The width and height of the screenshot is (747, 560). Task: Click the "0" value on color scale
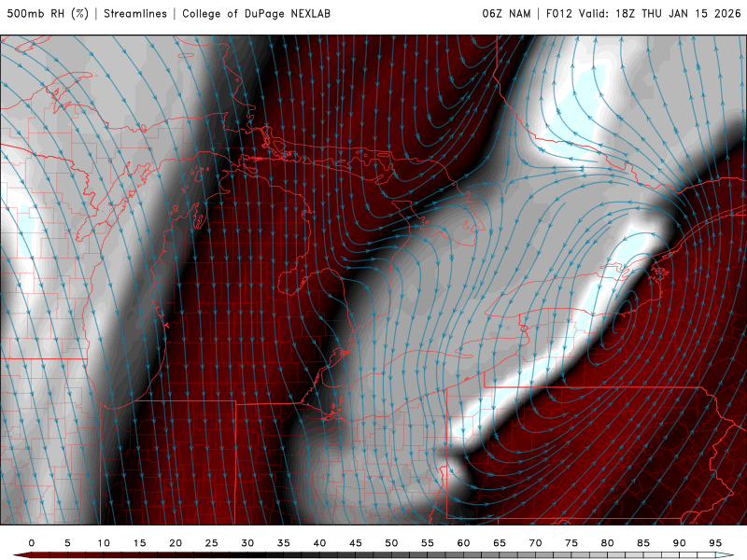[x=32, y=543]
